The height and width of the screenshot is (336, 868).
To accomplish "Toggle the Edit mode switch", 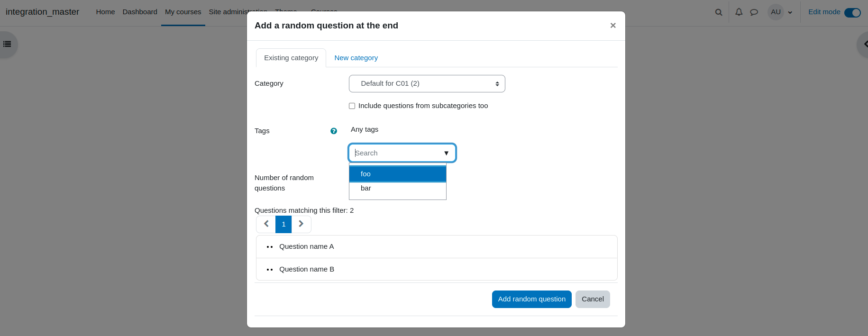I will (852, 12).
